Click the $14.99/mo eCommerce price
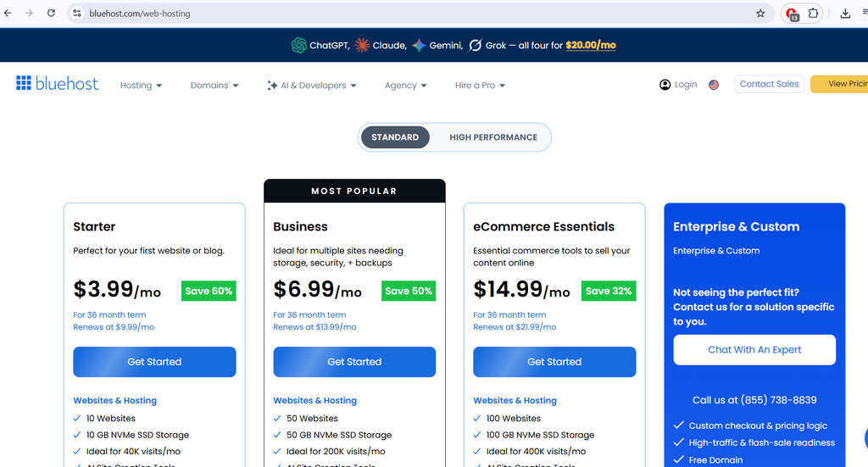This screenshot has height=467, width=868. coord(521,289)
